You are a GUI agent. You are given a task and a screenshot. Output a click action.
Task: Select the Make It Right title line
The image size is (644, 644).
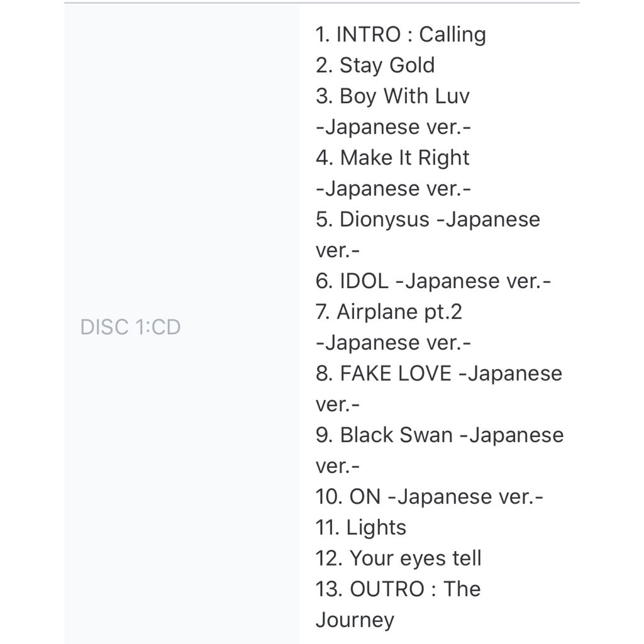pos(392,158)
